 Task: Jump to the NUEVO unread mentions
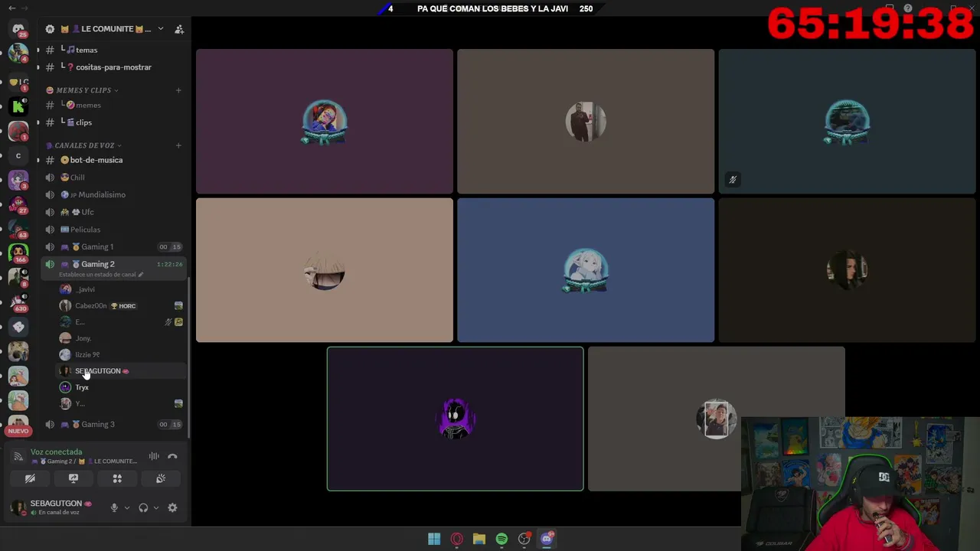(x=18, y=431)
